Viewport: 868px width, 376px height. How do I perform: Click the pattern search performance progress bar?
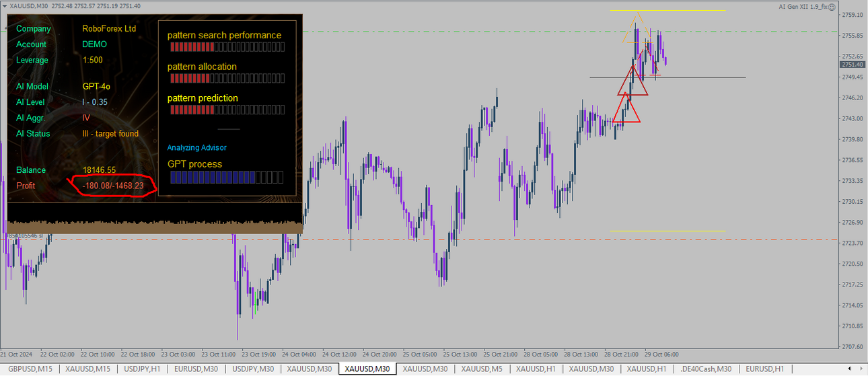227,47
